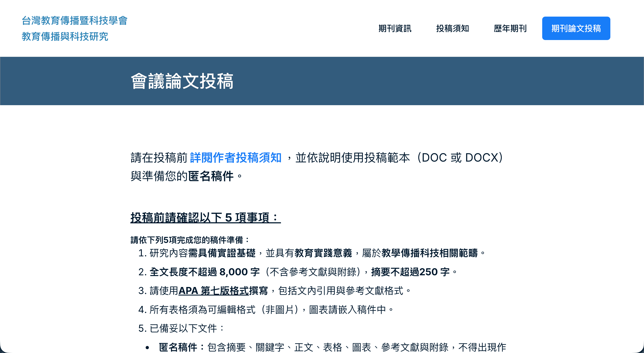This screenshot has height=353, width=644.
Task: Click the 台灣教育傳播暨科技學會 site title
Action: point(75,21)
